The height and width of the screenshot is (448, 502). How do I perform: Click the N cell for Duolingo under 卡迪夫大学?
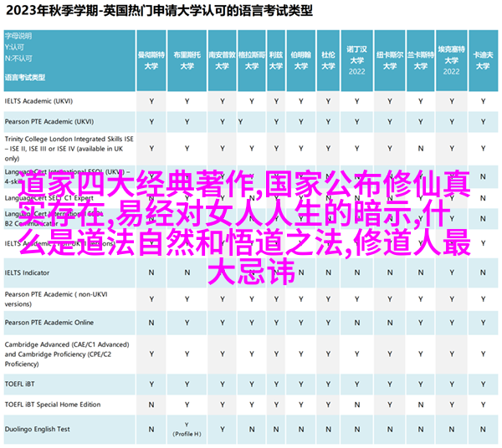click(483, 429)
